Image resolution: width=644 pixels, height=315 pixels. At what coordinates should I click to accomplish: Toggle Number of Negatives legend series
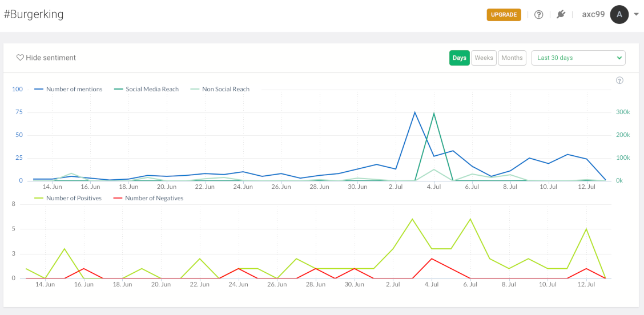pyautogui.click(x=148, y=199)
